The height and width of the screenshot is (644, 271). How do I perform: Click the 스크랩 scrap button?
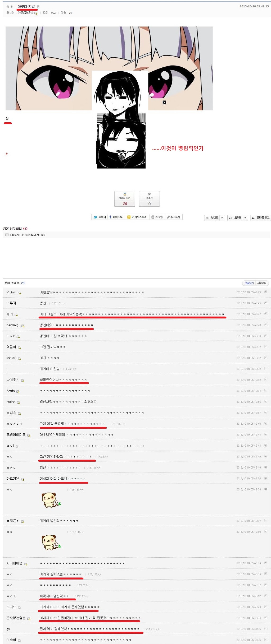click(157, 217)
